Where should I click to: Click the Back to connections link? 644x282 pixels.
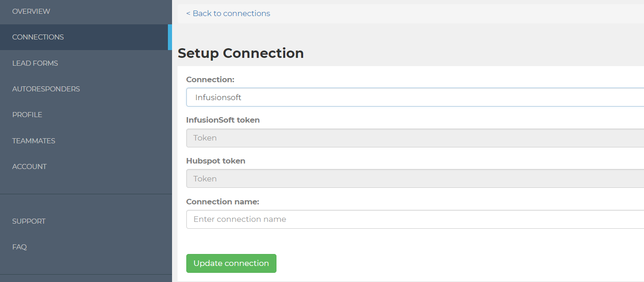coord(228,14)
